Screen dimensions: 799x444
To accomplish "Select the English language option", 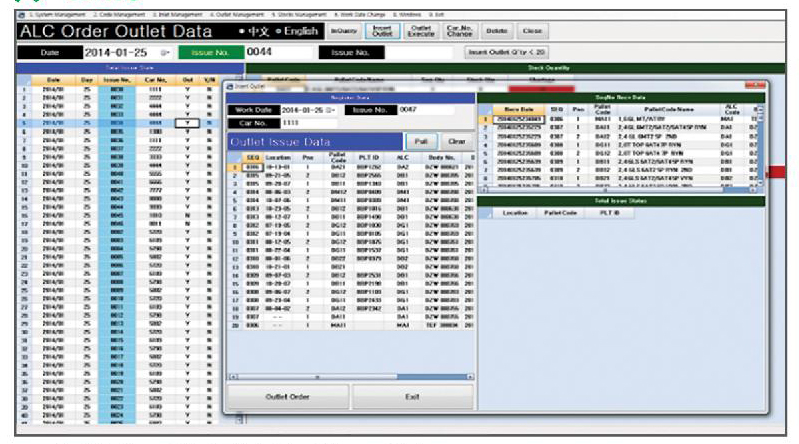I will point(297,31).
